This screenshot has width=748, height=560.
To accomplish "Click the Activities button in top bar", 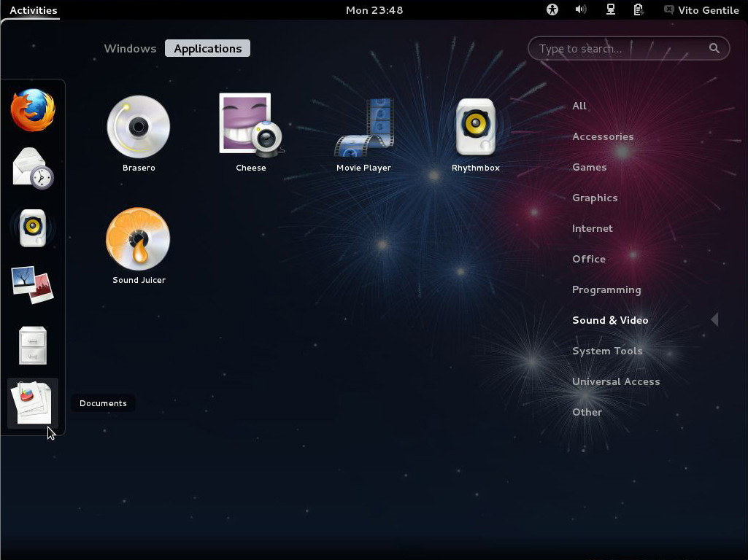I will coord(34,10).
